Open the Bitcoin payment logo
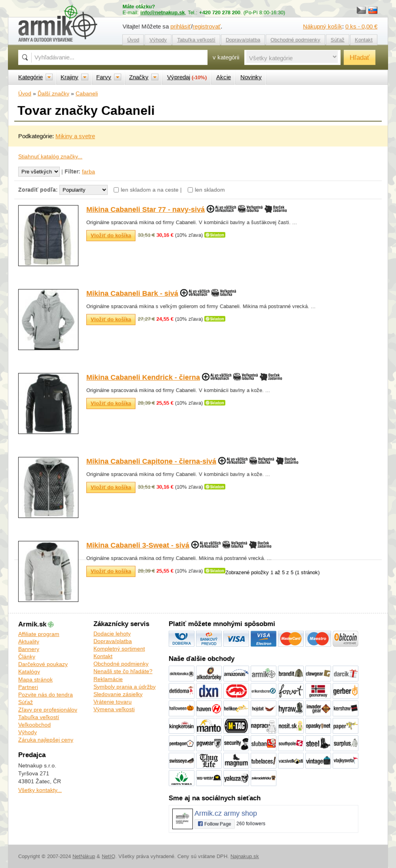 345,639
